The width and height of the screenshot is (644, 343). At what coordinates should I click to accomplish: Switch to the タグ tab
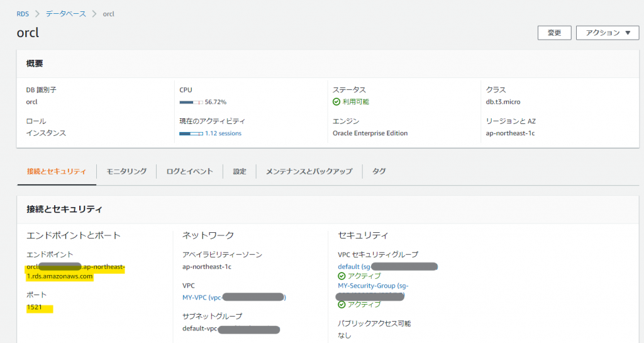click(379, 171)
